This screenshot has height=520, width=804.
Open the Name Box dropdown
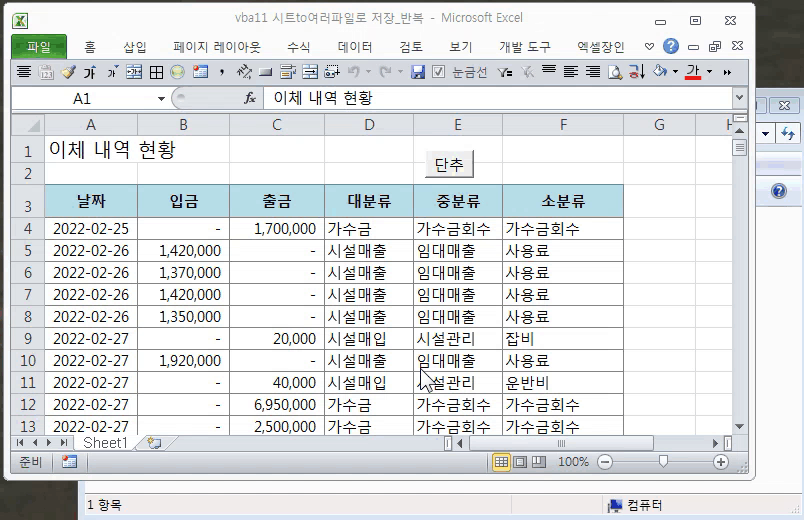(161, 98)
